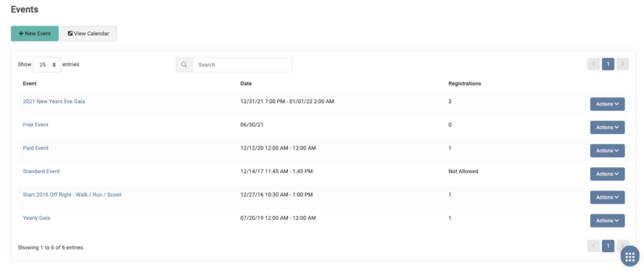644x271 pixels.
Task: Sort by Registrations column header
Action: 465,84
